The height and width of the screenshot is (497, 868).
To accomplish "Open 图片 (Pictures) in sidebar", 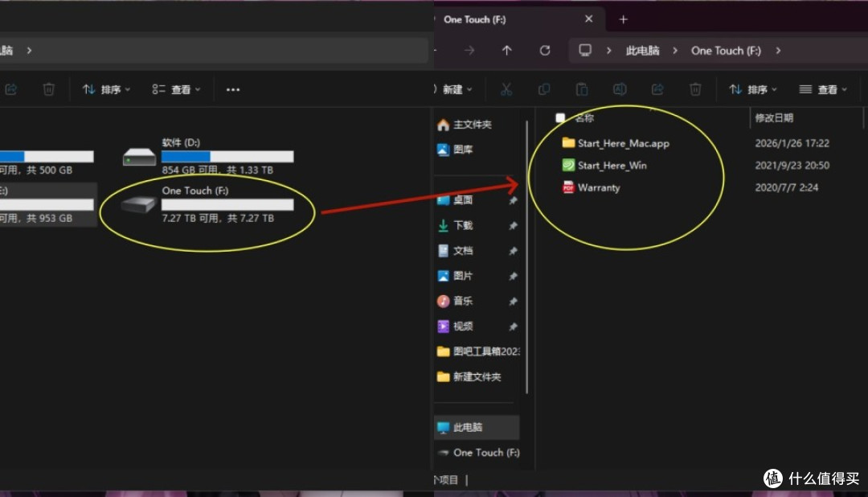I will click(x=455, y=276).
